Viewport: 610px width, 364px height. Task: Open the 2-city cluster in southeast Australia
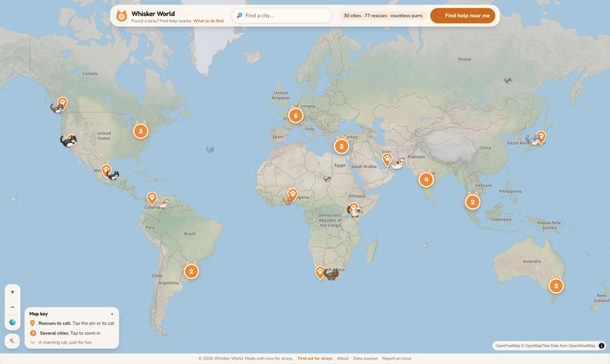coord(556,285)
